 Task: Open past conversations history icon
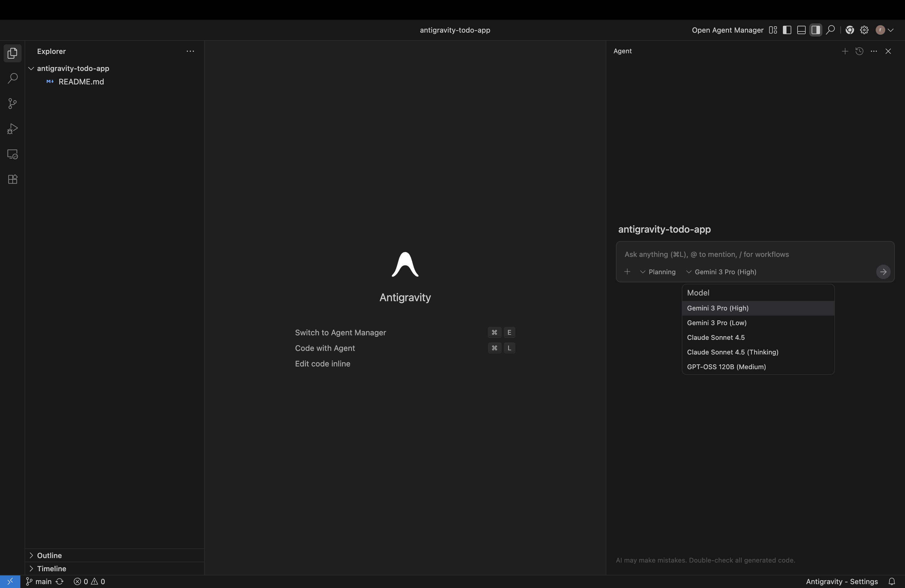859,51
